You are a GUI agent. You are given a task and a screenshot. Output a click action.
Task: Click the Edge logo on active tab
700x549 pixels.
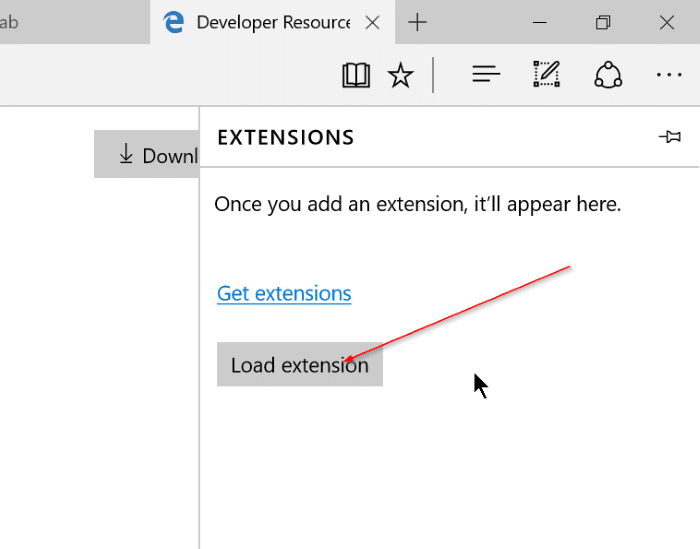tap(173, 22)
